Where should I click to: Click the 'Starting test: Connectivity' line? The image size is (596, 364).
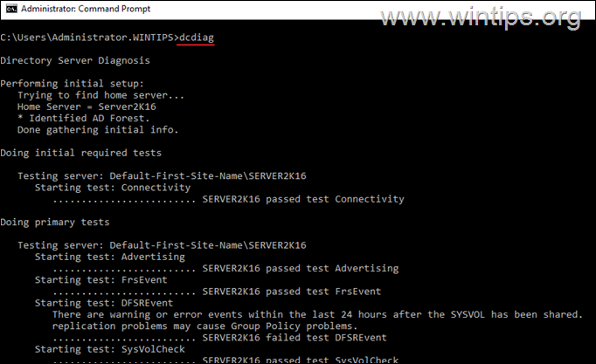[112, 188]
